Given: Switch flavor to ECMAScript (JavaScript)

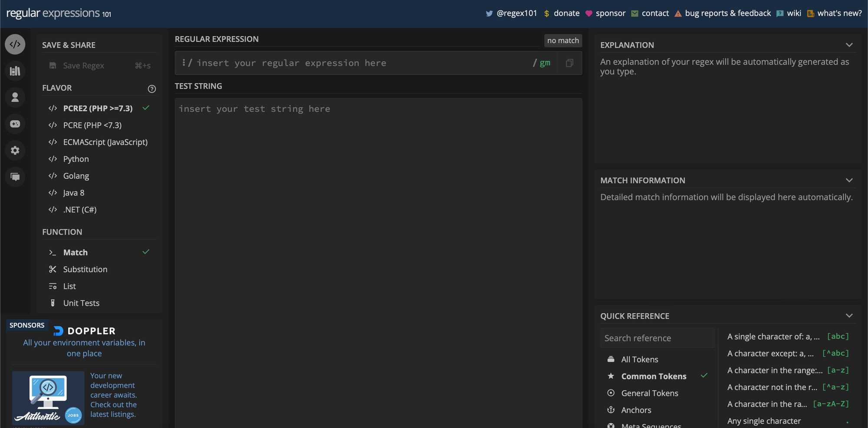Looking at the screenshot, I should pyautogui.click(x=105, y=142).
